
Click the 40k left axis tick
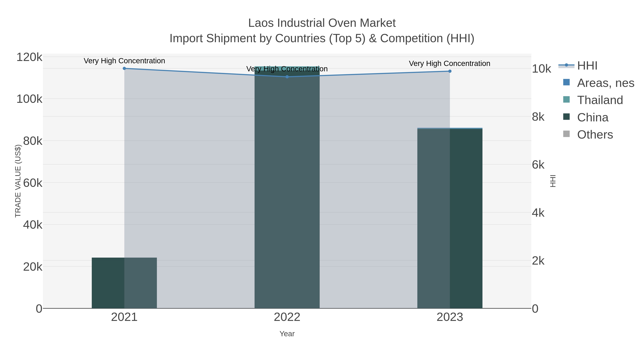33,225
